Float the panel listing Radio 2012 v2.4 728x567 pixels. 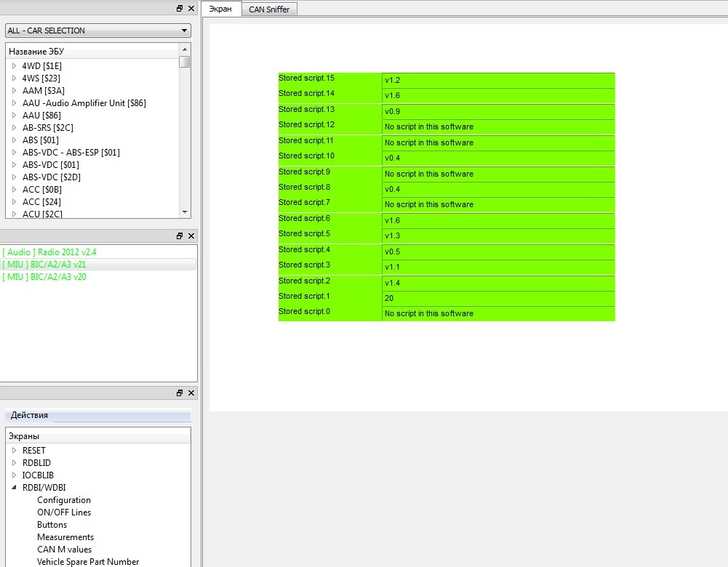tap(180, 236)
